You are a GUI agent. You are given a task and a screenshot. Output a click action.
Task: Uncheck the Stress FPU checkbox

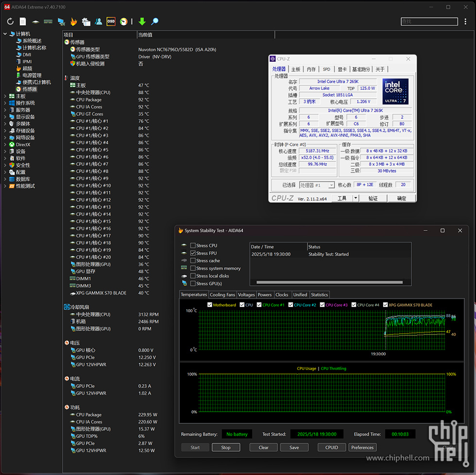[x=193, y=253]
